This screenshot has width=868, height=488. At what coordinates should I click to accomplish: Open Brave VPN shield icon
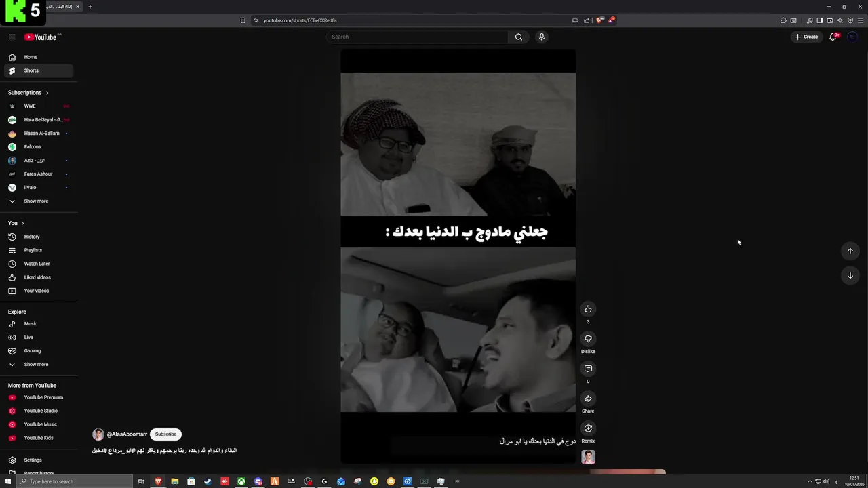click(x=850, y=20)
